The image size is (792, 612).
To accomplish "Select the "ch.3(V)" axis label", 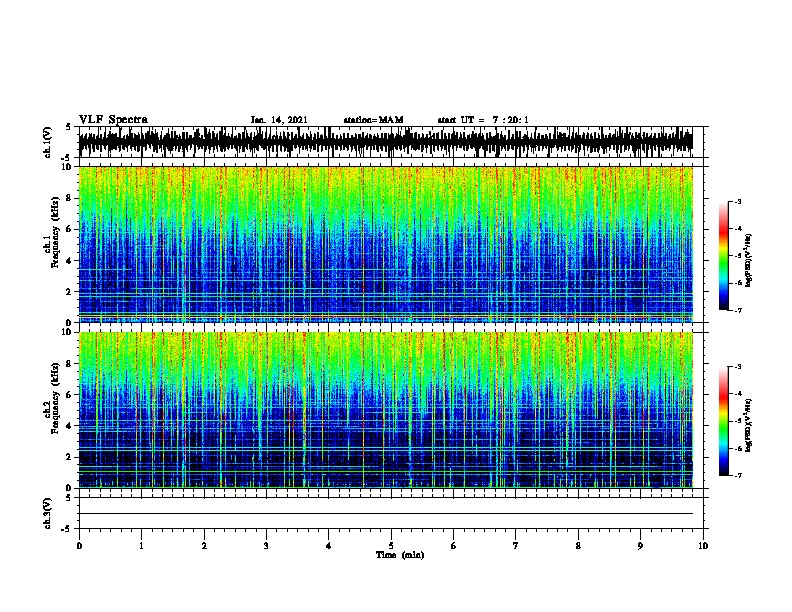I will tap(48, 513).
